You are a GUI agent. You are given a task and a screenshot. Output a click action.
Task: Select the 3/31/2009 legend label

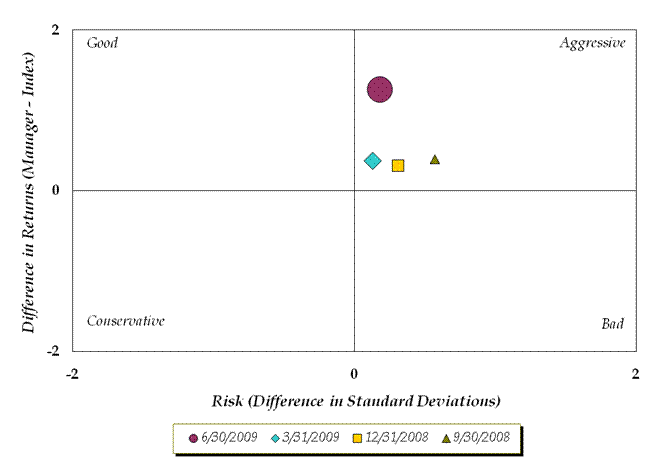coord(311,438)
